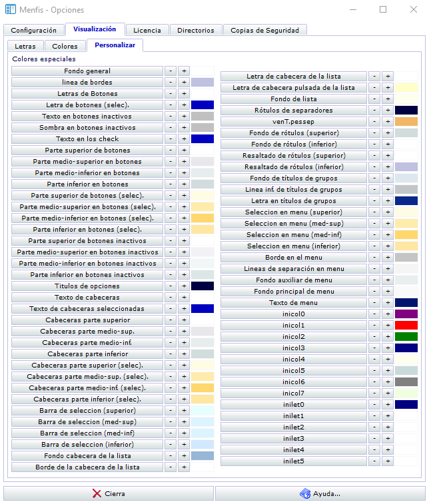The height and width of the screenshot is (504, 429).
Task: Click the Texto de menu button
Action: click(x=294, y=303)
